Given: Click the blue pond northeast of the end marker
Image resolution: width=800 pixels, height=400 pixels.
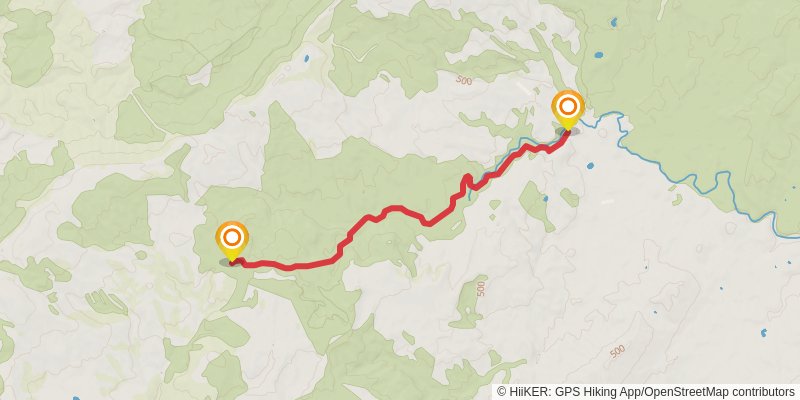Looking at the screenshot, I should click(x=598, y=55).
